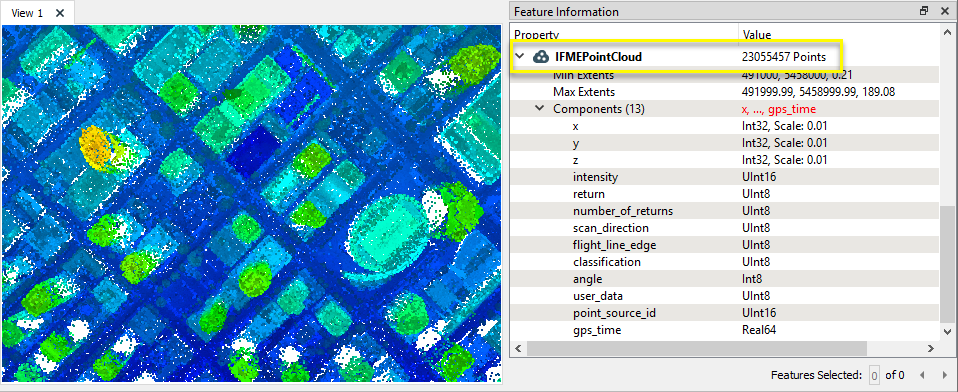Collapse the Components (13) section
Viewport: 958px width, 392px height.
[539, 109]
